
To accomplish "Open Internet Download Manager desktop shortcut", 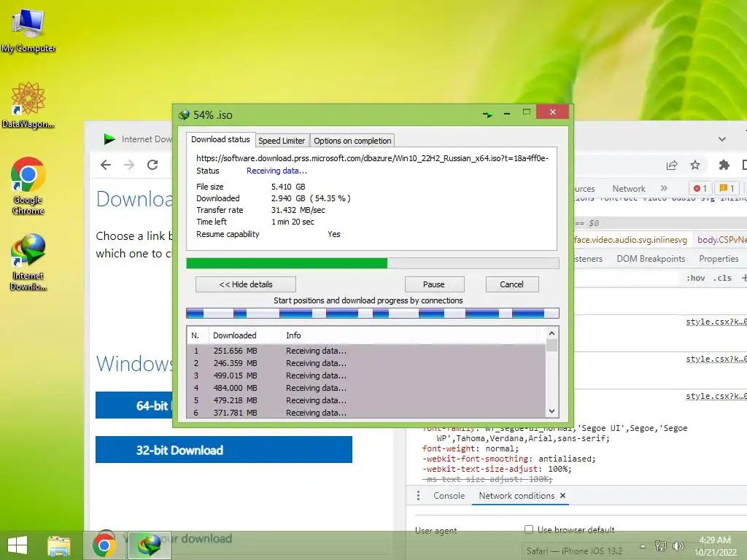I will (28, 262).
